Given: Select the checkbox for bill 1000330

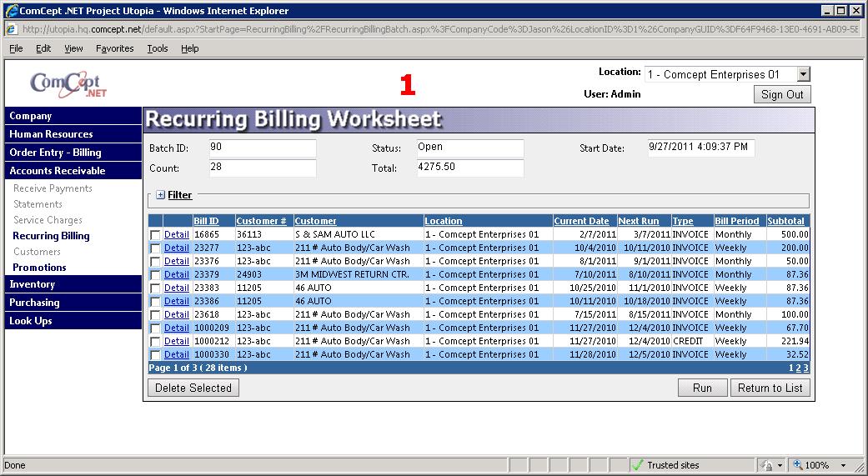Looking at the screenshot, I should tap(155, 355).
